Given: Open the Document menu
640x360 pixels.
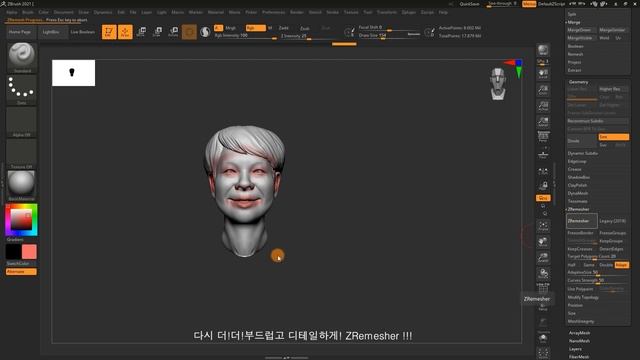Looking at the screenshot, I should point(64,12).
